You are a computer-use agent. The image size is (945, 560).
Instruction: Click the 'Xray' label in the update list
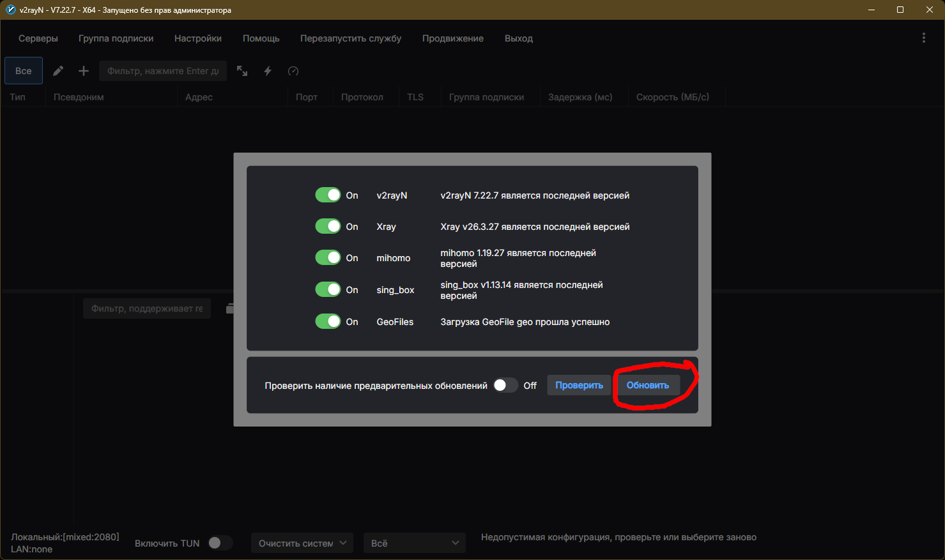point(387,227)
